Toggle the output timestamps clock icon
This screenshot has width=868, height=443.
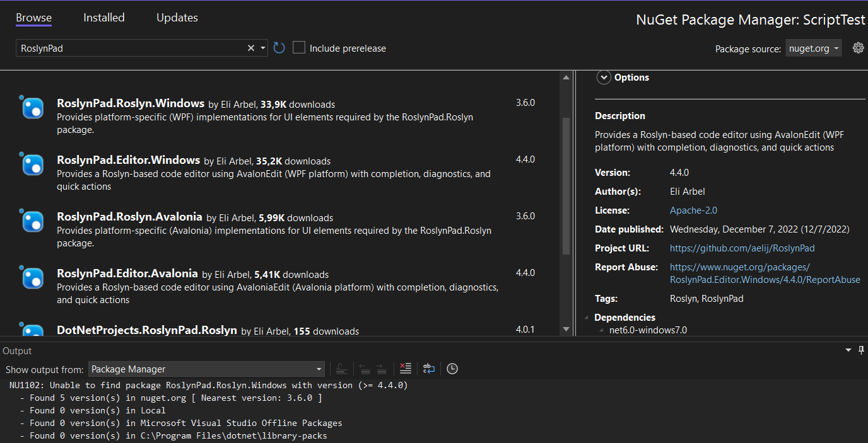(452, 368)
